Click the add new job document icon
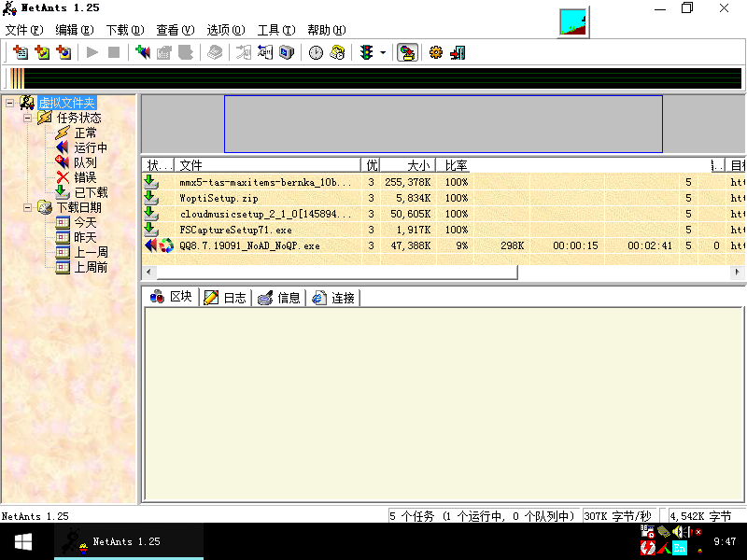 [x=21, y=52]
